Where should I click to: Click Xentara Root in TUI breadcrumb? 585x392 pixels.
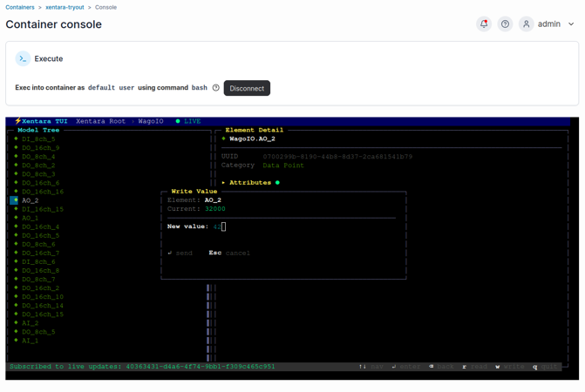pyautogui.click(x=100, y=121)
